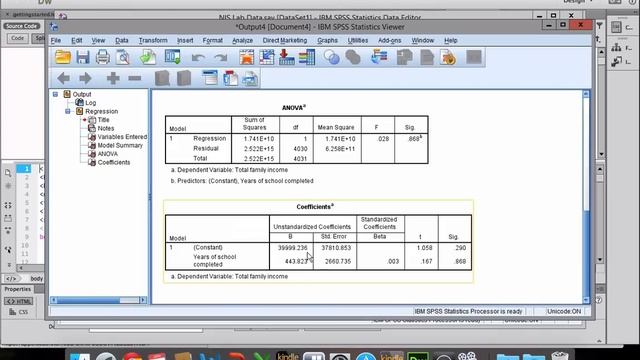The height and width of the screenshot is (360, 640).
Task: Click the Code button in Dreamweaver window
Action: pos(17,38)
